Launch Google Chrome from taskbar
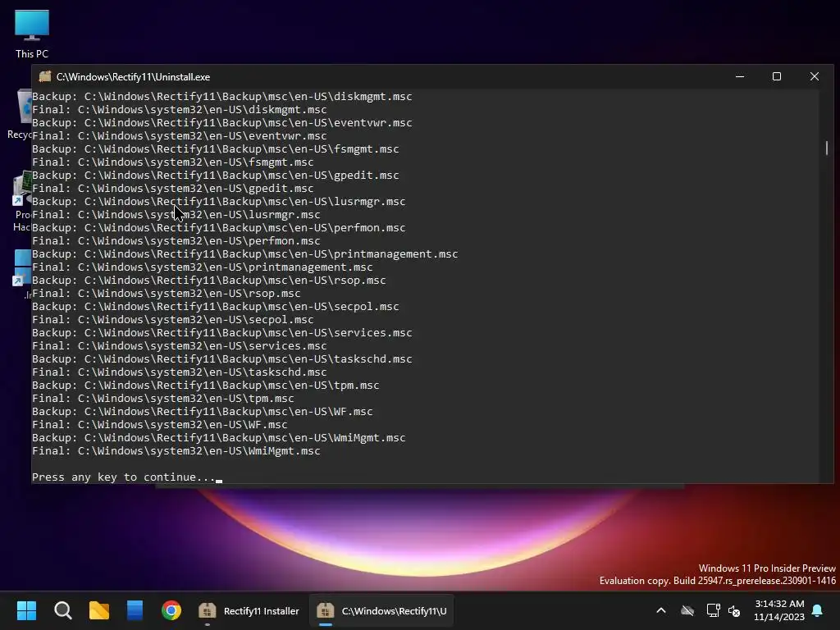The image size is (840, 630). pyautogui.click(x=171, y=610)
